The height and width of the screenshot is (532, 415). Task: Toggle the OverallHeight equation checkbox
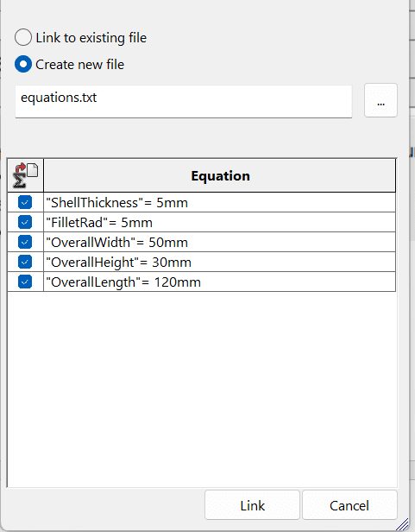pyautogui.click(x=25, y=262)
